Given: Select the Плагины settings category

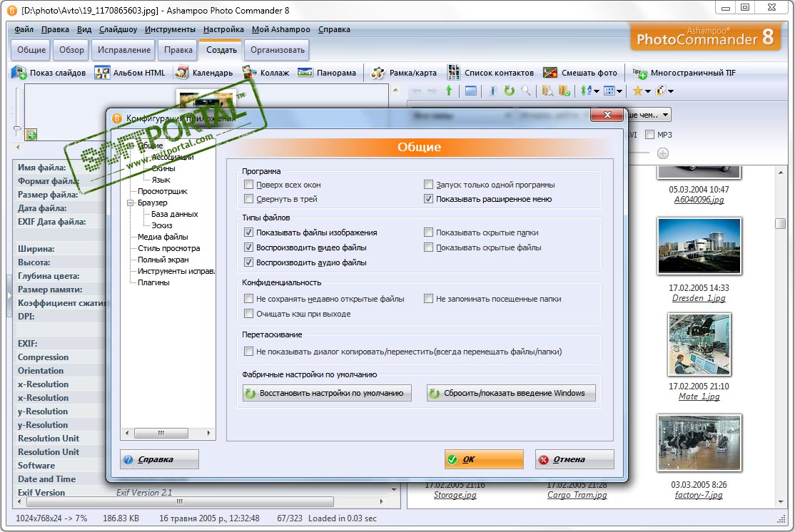Looking at the screenshot, I should tap(153, 282).
